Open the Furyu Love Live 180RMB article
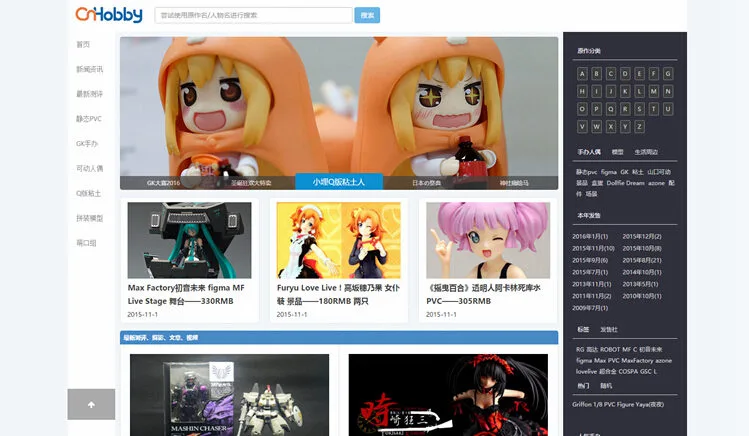The width and height of the screenshot is (749, 436). coord(338,295)
